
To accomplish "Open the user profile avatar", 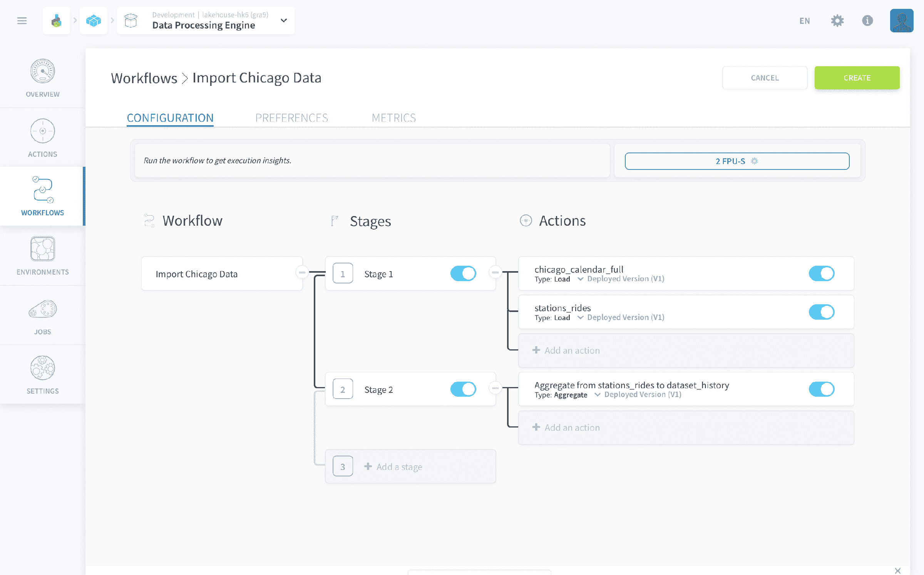I will [x=902, y=21].
